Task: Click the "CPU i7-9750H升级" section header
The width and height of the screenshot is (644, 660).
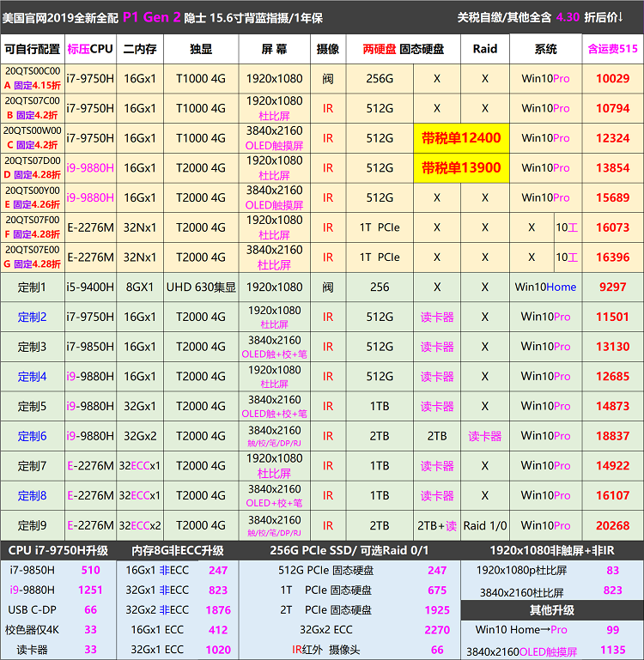Action: (x=58, y=550)
